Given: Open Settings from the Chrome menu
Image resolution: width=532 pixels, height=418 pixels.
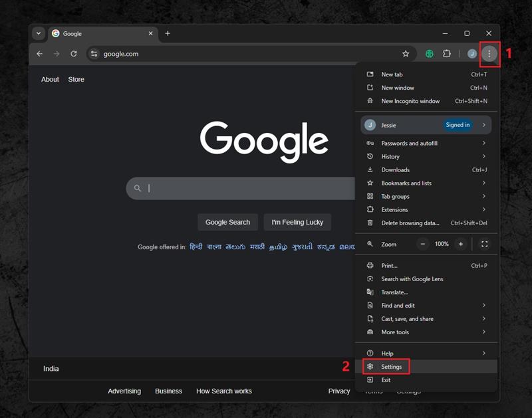Looking at the screenshot, I should tap(391, 366).
